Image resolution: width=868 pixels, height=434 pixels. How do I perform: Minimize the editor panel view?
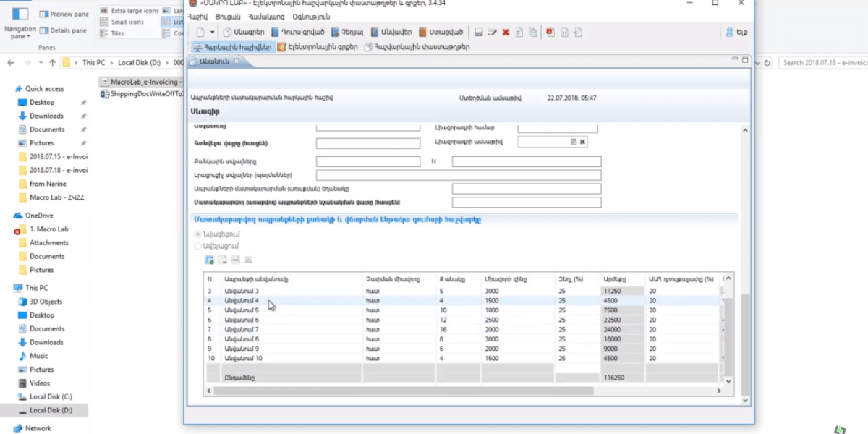tap(735, 60)
